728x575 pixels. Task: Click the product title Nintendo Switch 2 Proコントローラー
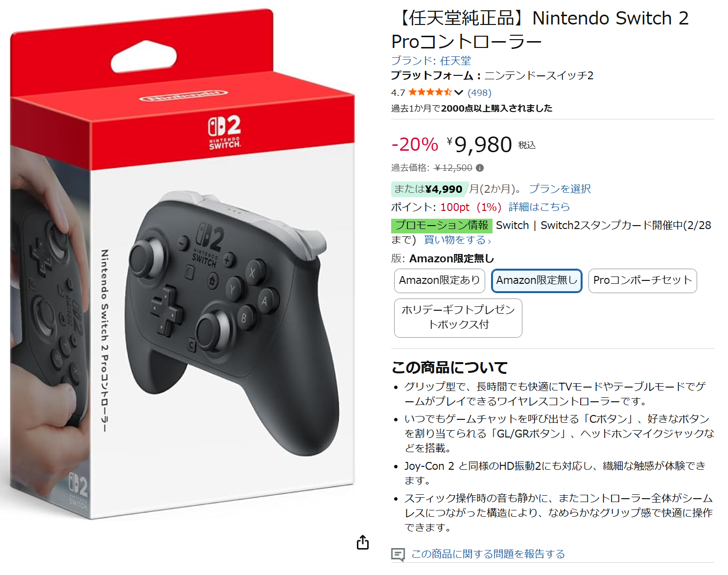(x=540, y=30)
